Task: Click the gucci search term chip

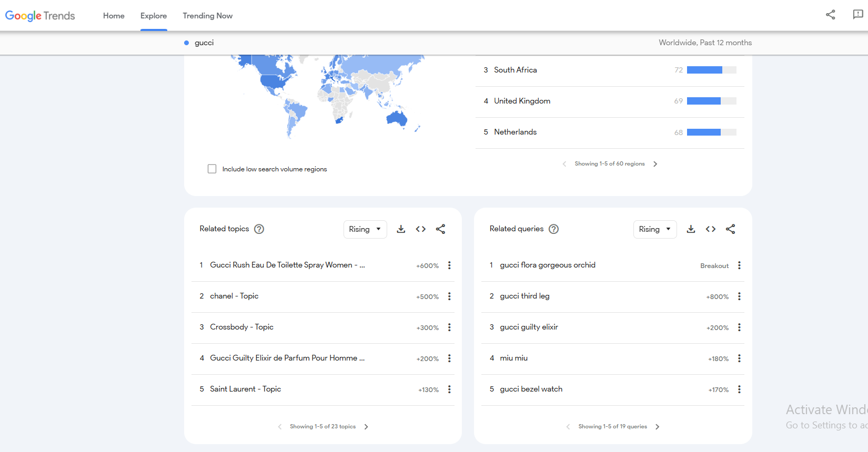Action: coord(199,43)
